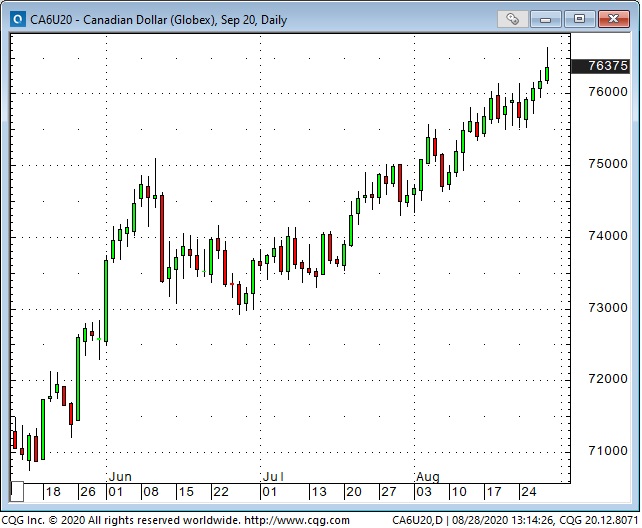The image size is (642, 528).
Task: Click the 75000 price axis label
Action: [x=608, y=164]
